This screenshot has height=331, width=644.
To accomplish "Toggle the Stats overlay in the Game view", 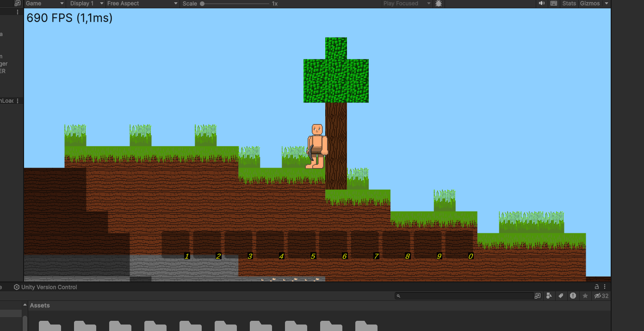I will pos(569,4).
